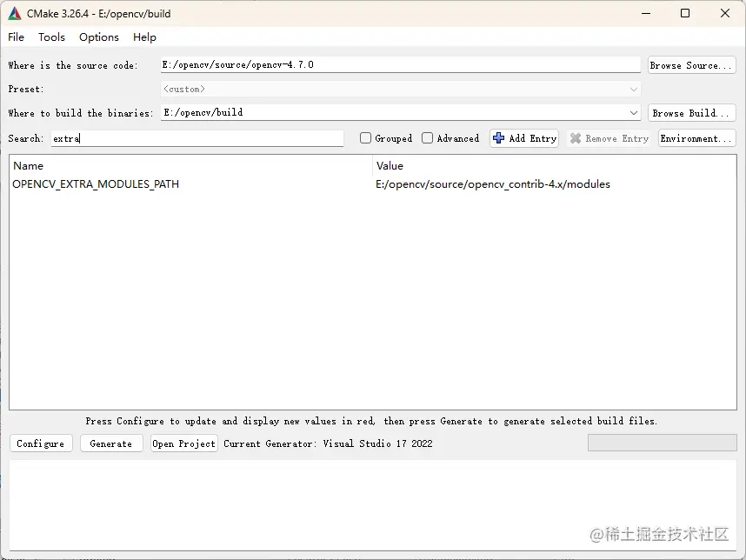Click the output log pane
The width and height of the screenshot is (746, 560).
[373, 505]
